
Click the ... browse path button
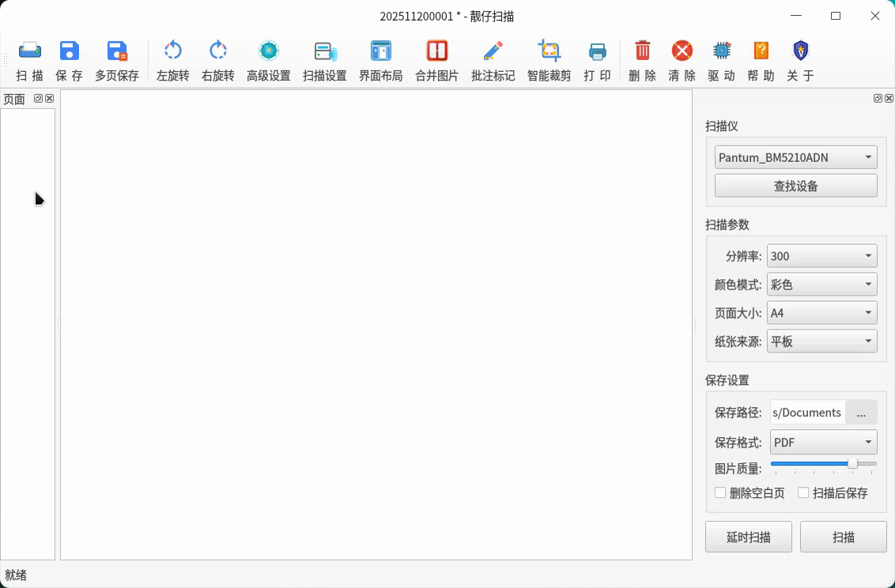pyautogui.click(x=861, y=413)
